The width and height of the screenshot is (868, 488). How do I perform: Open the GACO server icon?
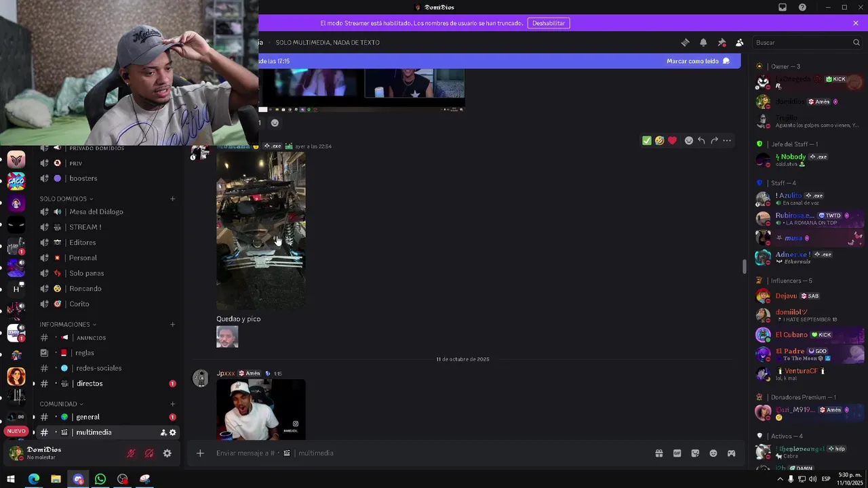coord(16,181)
